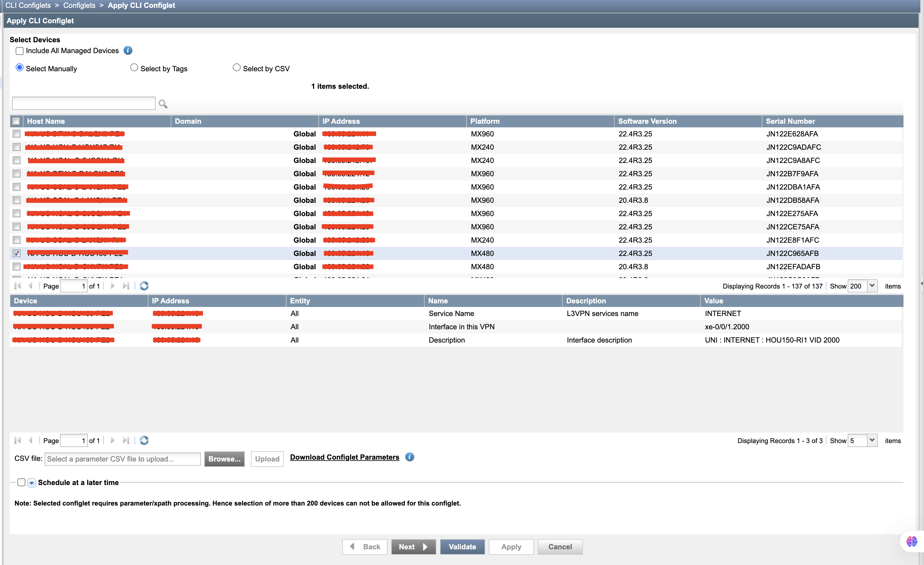
Task: Expand the Schedule at a later time section
Action: point(32,483)
